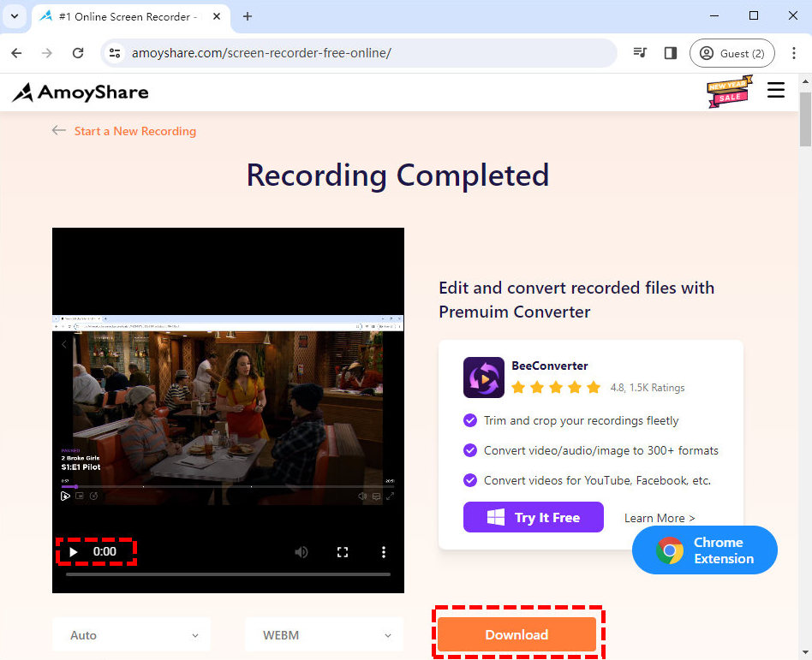Click Start a New Recording link
Image resolution: width=812 pixels, height=660 pixels.
click(x=135, y=131)
